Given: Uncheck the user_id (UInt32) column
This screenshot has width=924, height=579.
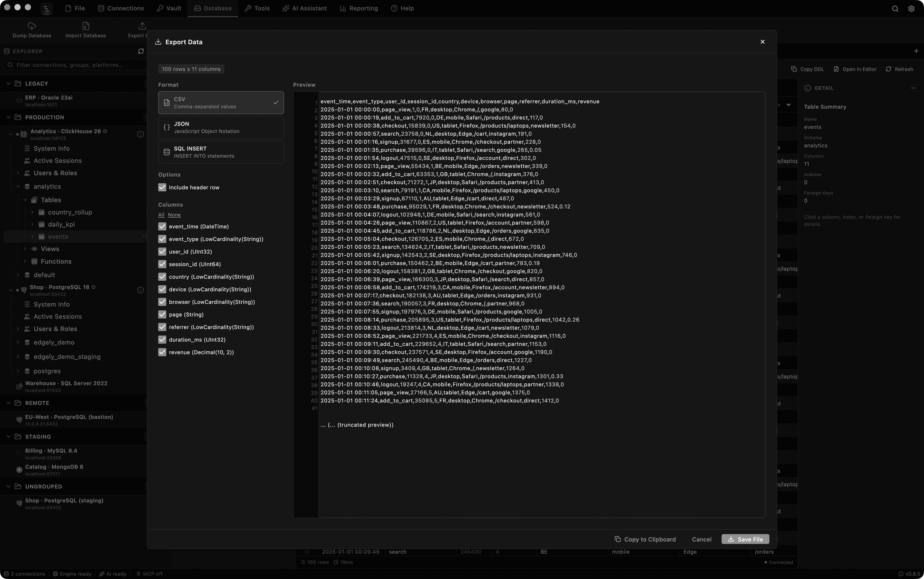Looking at the screenshot, I should tap(162, 252).
